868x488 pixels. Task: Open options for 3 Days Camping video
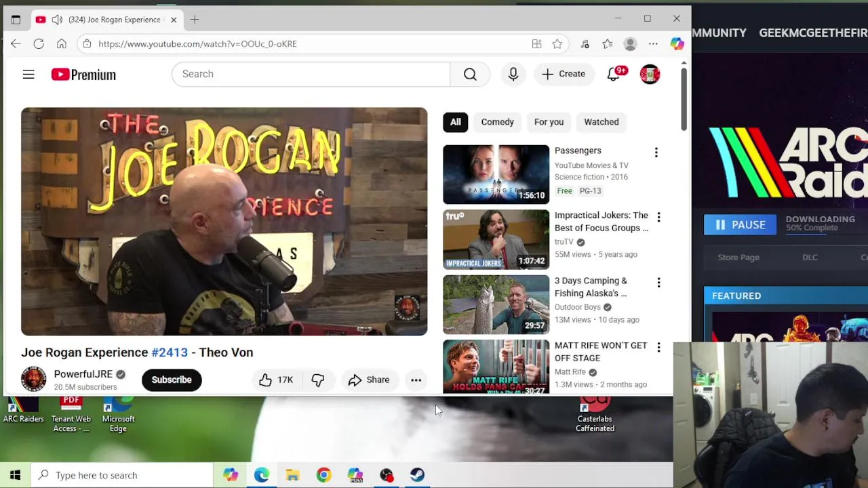pos(658,282)
